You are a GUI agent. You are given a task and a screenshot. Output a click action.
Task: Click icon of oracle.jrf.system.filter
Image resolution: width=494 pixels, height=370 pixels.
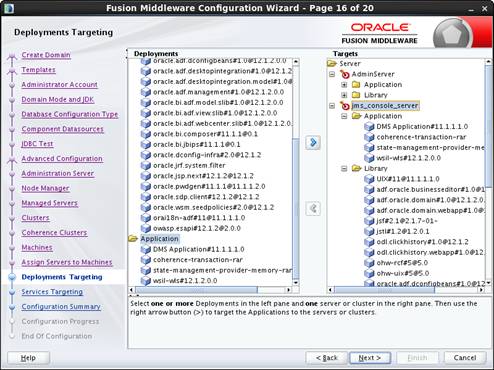pyautogui.click(x=146, y=165)
